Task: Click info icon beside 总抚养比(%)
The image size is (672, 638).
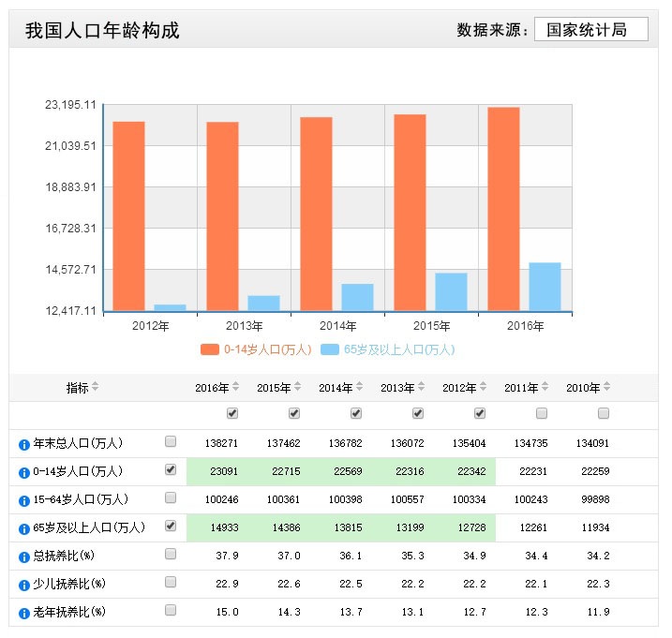Action: (25, 556)
